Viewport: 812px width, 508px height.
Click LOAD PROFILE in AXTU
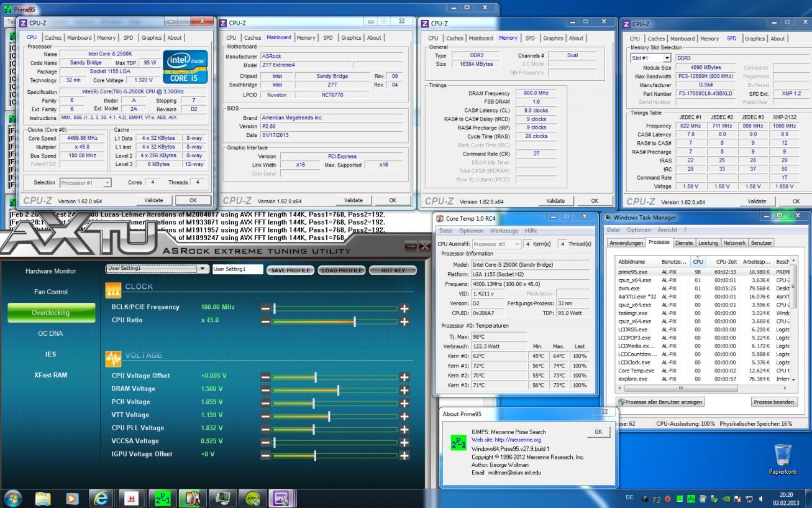[x=341, y=270]
